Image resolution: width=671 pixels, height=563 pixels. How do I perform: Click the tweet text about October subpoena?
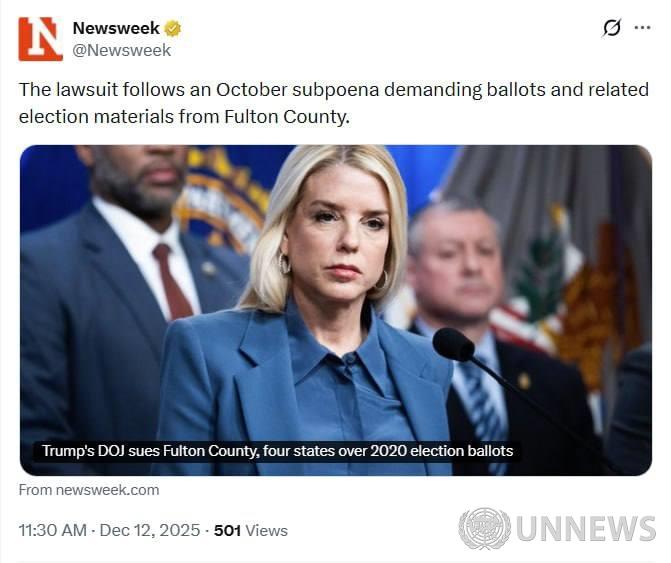point(334,103)
